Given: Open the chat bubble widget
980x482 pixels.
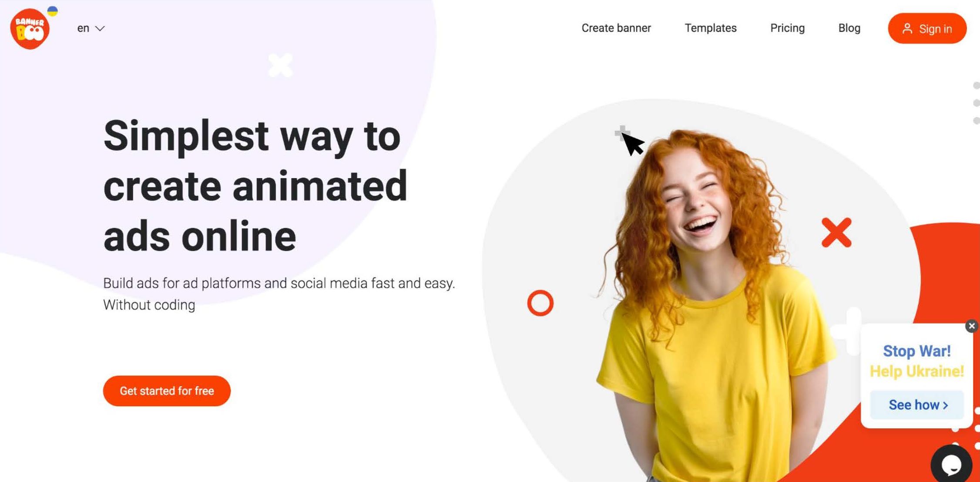Looking at the screenshot, I should [x=951, y=465].
